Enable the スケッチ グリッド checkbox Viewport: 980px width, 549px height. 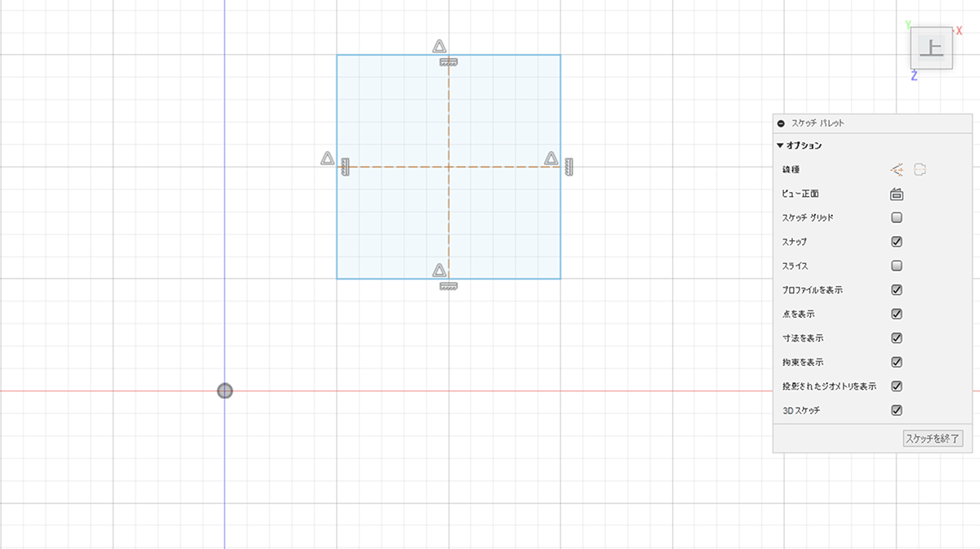click(x=897, y=218)
